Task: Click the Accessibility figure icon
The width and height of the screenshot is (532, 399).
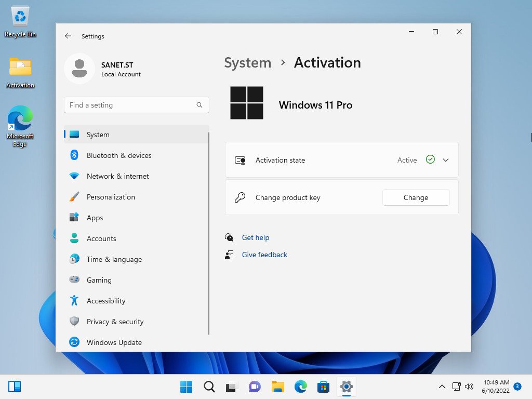Action: (x=74, y=300)
